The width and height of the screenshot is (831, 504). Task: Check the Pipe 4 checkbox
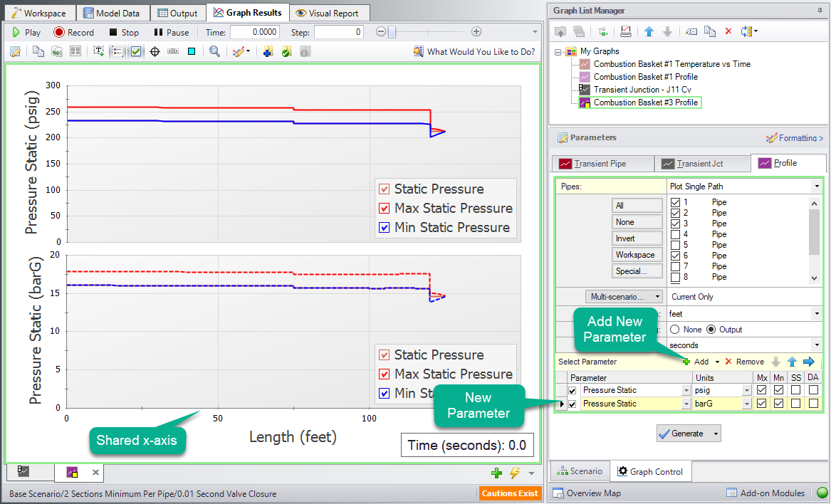click(x=676, y=234)
